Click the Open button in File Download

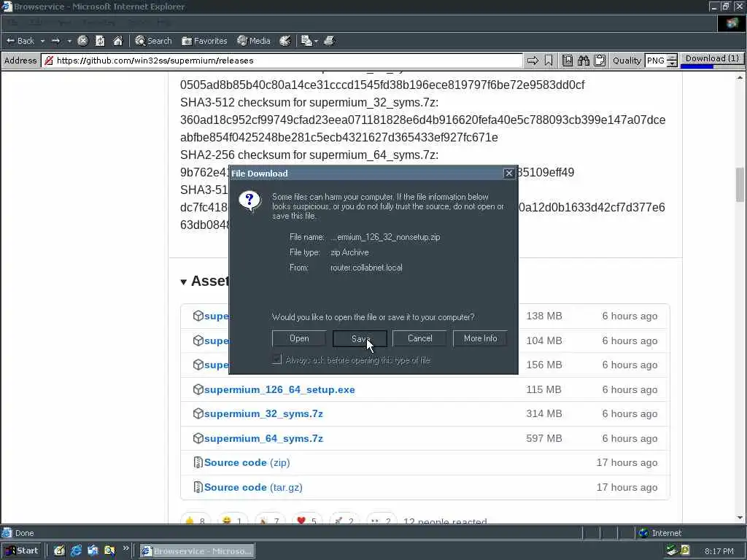pyautogui.click(x=299, y=338)
